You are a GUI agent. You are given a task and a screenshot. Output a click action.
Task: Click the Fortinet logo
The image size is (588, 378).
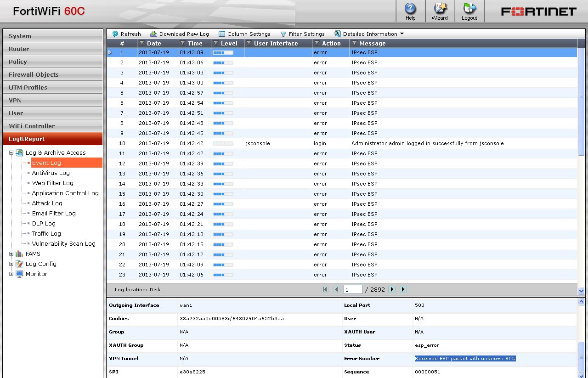point(539,11)
